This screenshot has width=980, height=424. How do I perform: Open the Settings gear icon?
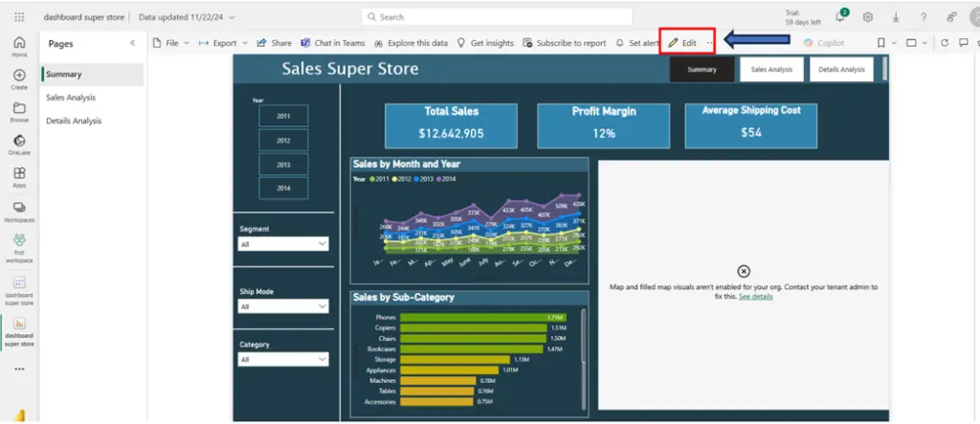(x=867, y=17)
